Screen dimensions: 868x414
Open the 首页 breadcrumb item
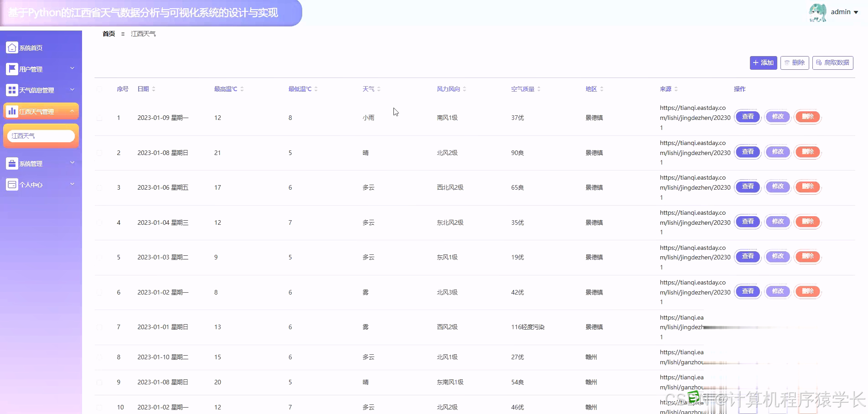tap(108, 33)
